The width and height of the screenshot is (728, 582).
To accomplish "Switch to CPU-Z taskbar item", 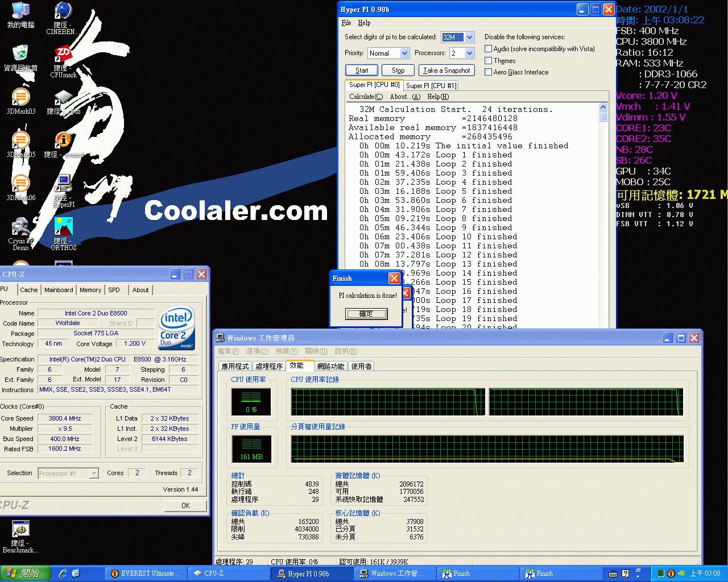I will click(x=230, y=573).
